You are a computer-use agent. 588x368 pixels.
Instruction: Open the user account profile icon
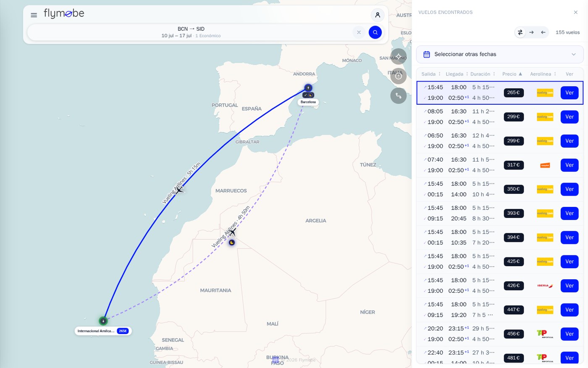(x=378, y=15)
